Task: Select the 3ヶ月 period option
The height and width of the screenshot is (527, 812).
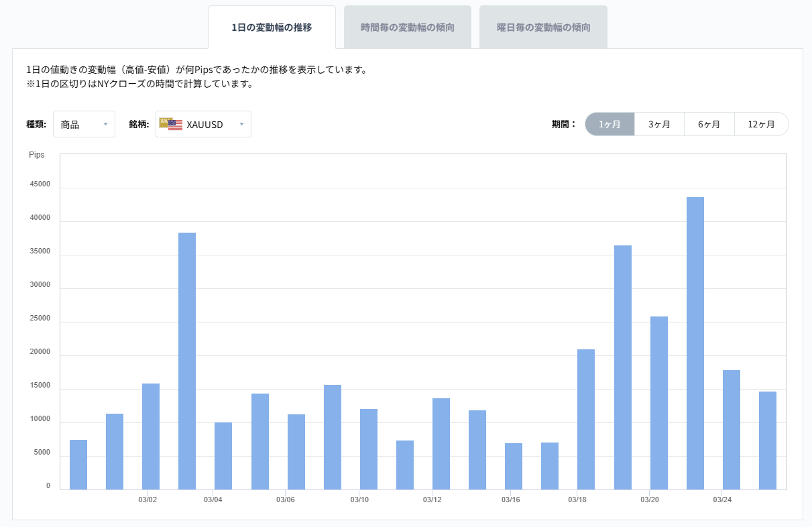Action: [x=658, y=123]
